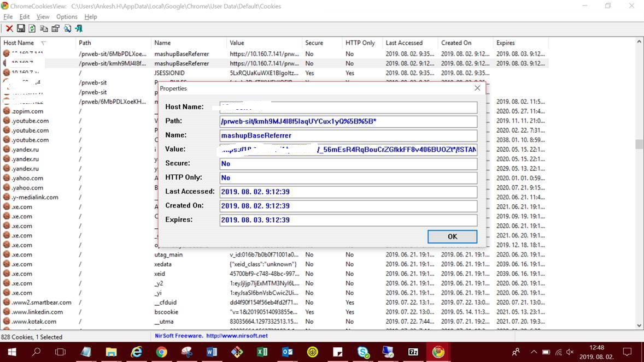Delete selected cookies with red X icon
644x362 pixels.
(9, 28)
